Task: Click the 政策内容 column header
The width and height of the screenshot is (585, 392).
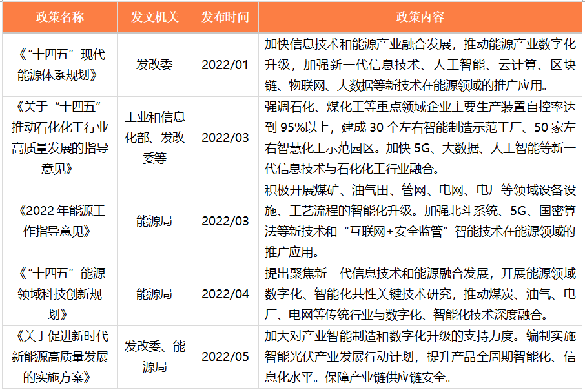Action: click(x=420, y=17)
